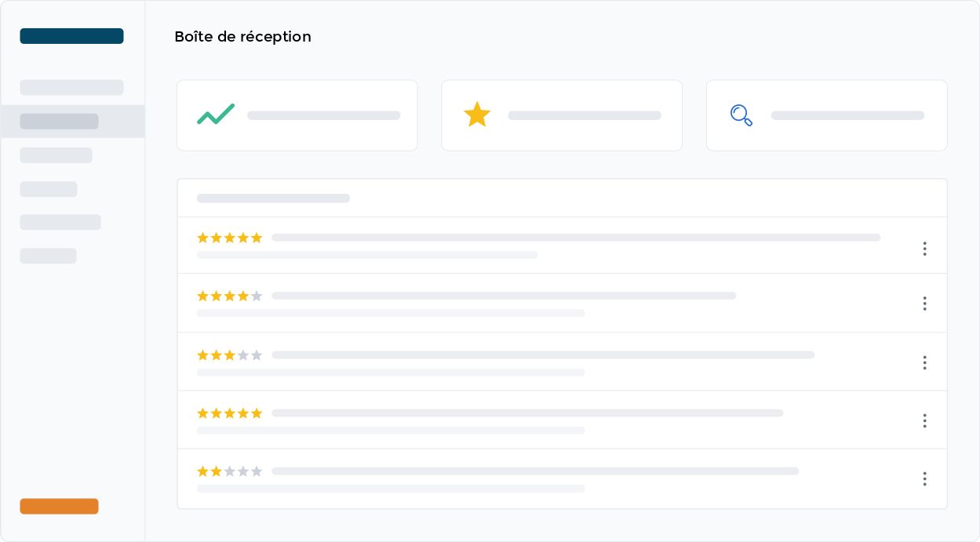
Task: Click the dark blue logo in sidebar
Action: pyautogui.click(x=71, y=36)
